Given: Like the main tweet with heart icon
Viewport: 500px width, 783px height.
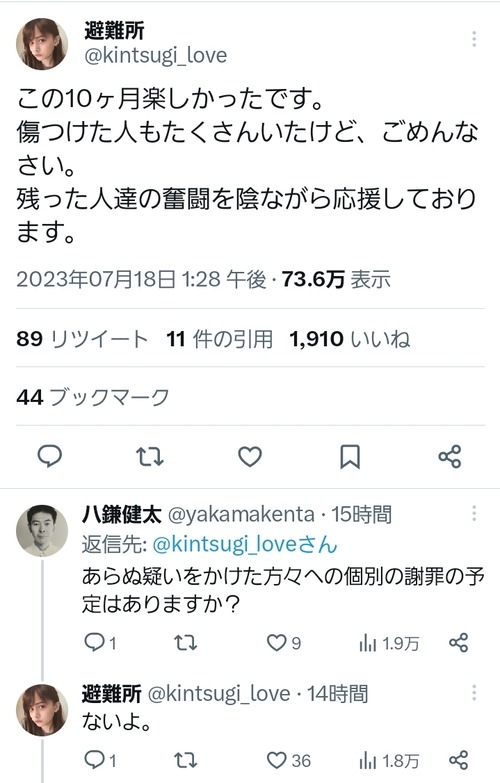Looking at the screenshot, I should (250, 456).
